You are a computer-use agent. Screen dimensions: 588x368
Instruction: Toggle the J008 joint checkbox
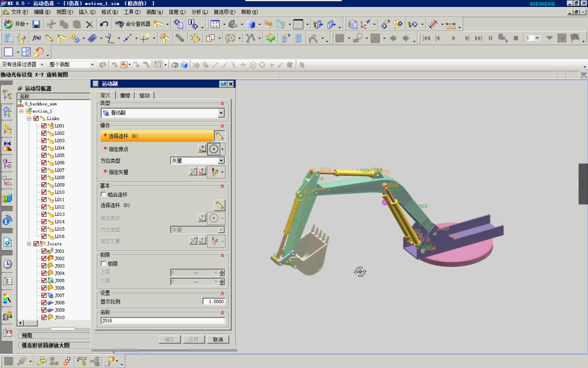tap(44, 303)
